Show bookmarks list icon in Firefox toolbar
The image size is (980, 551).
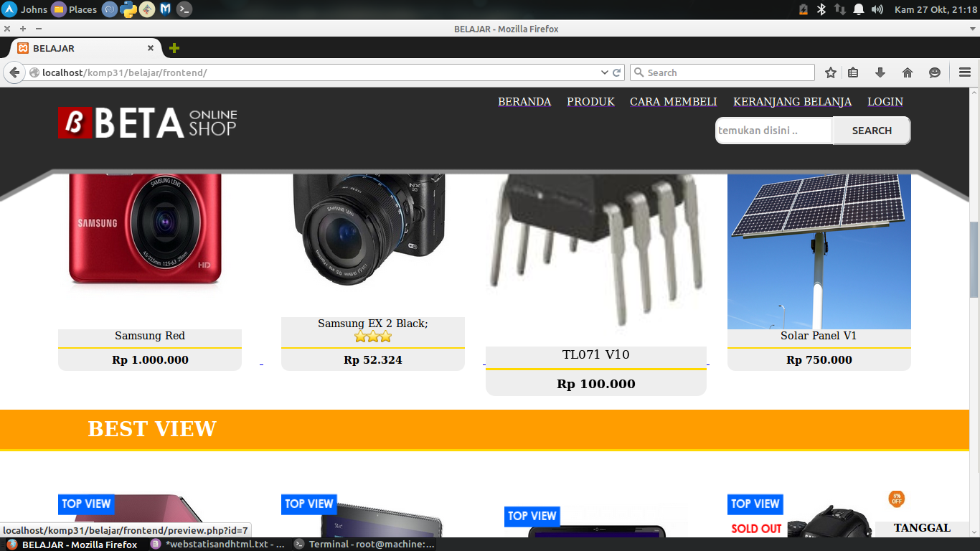853,72
